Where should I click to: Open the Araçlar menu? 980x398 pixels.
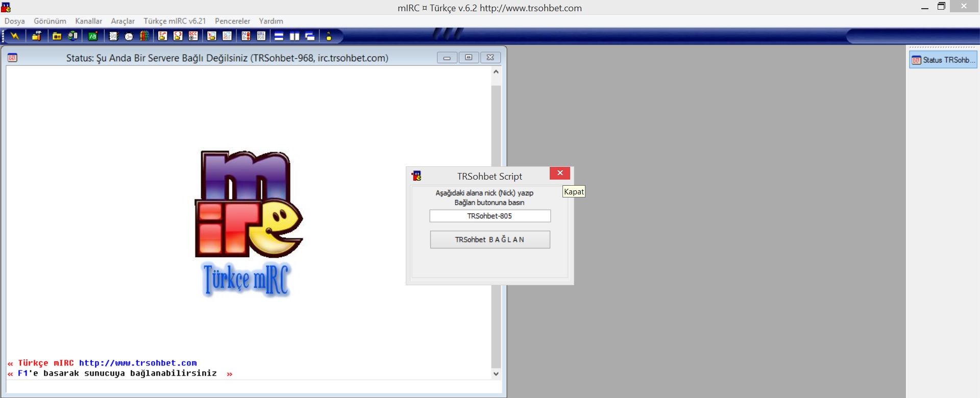[123, 21]
